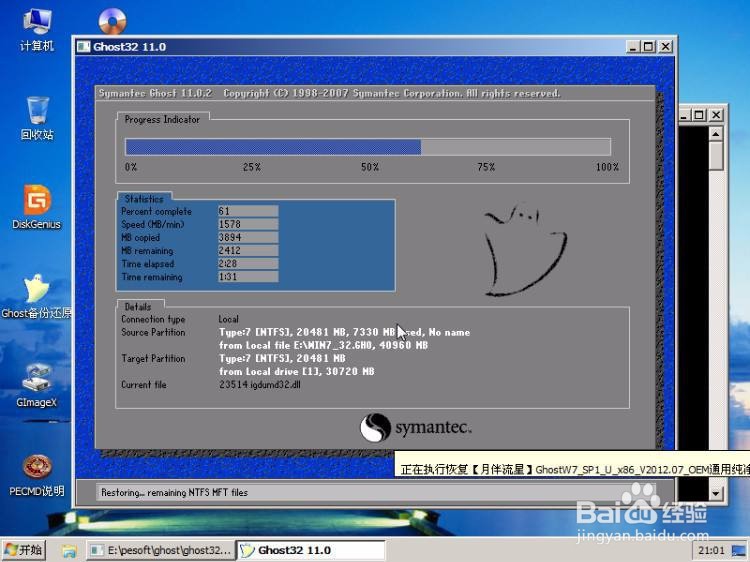
Task: Click the 正在执行恢复 tooltip text
Action: 574,469
